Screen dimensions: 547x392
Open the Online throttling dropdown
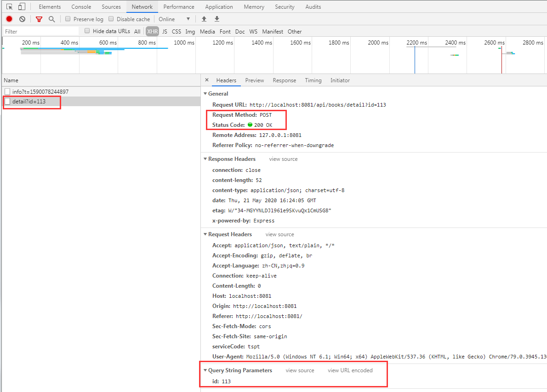[x=174, y=19]
